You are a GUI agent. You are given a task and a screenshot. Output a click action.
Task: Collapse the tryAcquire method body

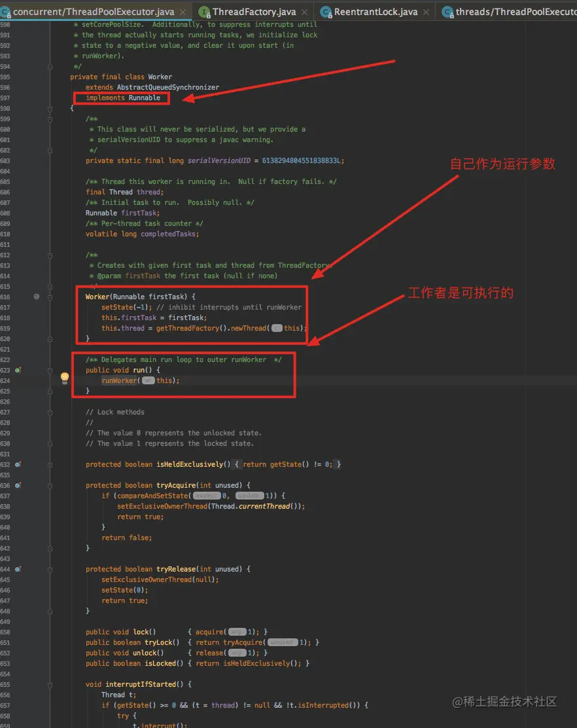50,486
